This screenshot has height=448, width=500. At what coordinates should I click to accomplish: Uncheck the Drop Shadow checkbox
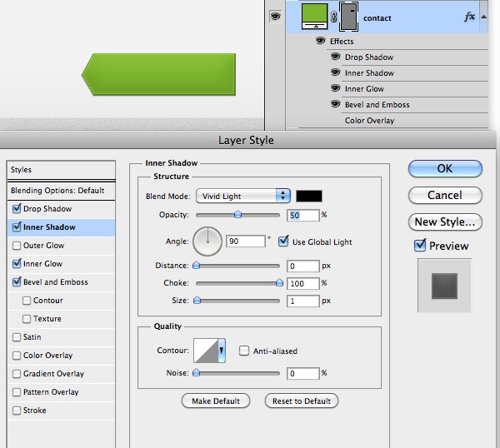(x=17, y=209)
